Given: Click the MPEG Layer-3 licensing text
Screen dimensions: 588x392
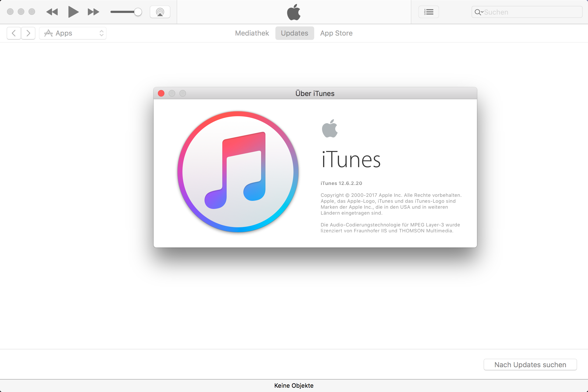Looking at the screenshot, I should point(390,228).
